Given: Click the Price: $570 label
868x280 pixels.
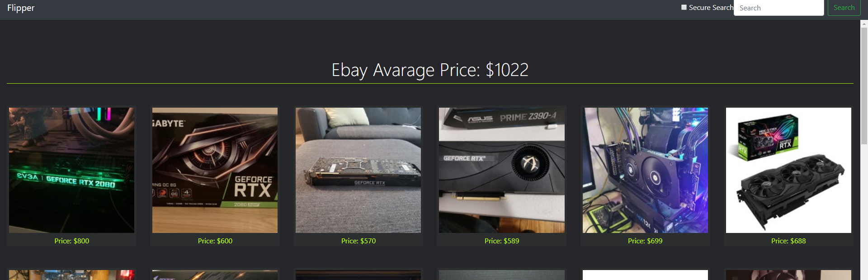Looking at the screenshot, I should click(358, 241).
